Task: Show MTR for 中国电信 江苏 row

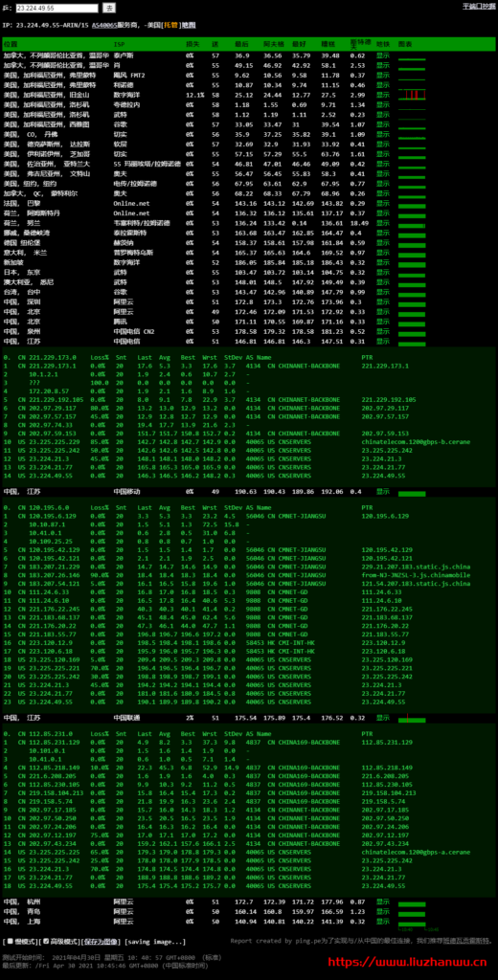Action: pos(383,342)
